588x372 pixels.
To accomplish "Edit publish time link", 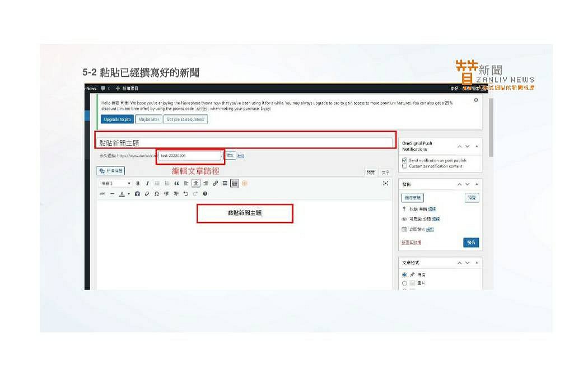I will 430,229.
